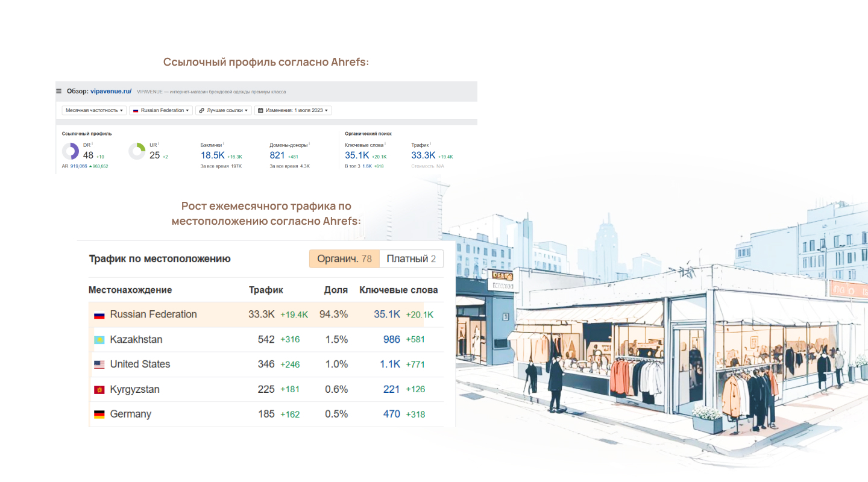Open the Russian Federation country dropdown
The width and height of the screenshot is (868, 482).
(x=160, y=110)
